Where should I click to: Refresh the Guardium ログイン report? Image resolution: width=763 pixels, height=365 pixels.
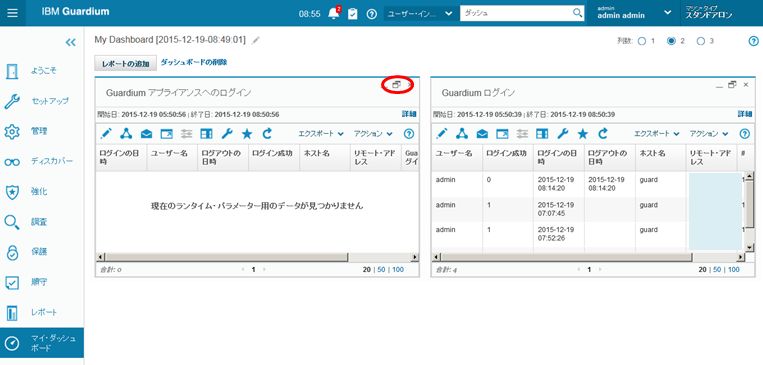pos(603,133)
